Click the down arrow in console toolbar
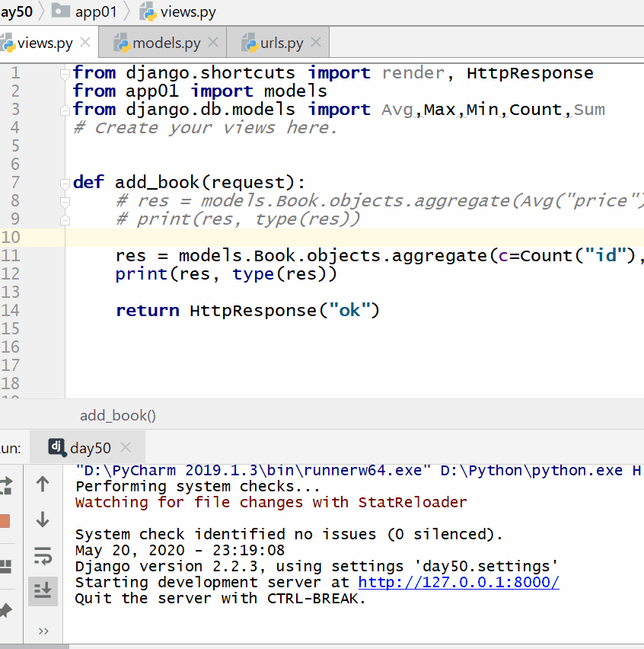Viewport: 644px width, 649px height. (43, 520)
